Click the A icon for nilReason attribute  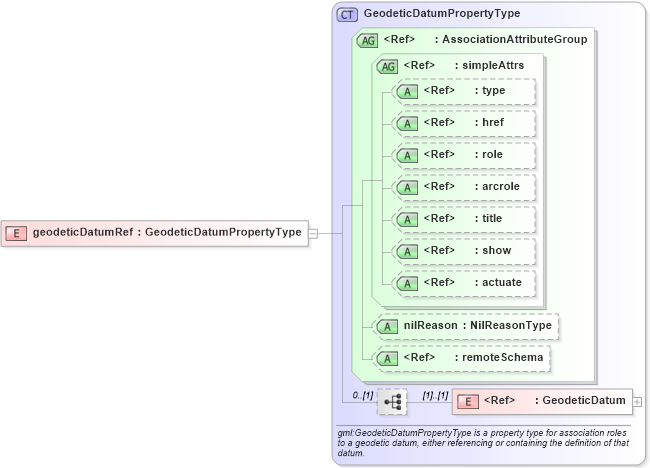tap(387, 327)
